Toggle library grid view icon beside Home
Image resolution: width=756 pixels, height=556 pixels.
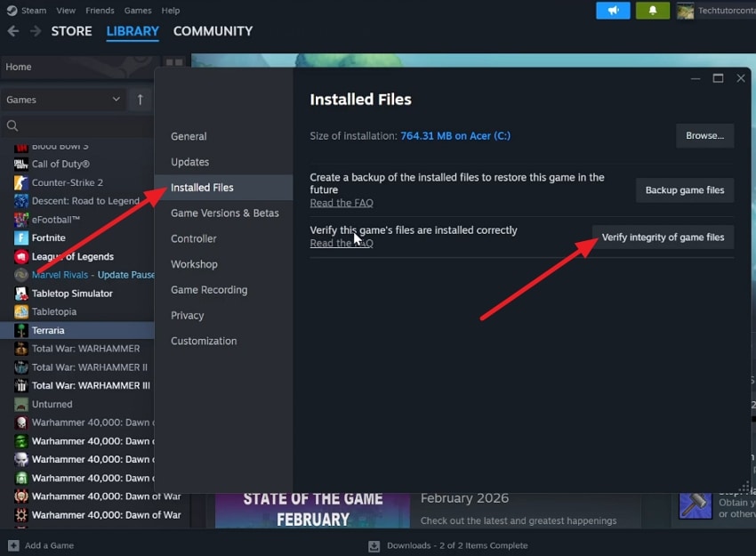[x=174, y=62]
